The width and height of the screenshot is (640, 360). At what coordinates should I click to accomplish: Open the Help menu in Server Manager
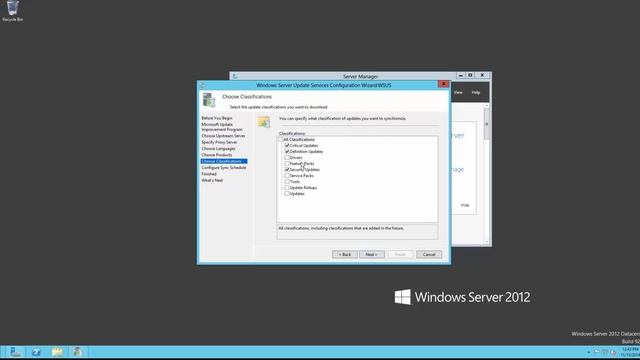[476, 93]
